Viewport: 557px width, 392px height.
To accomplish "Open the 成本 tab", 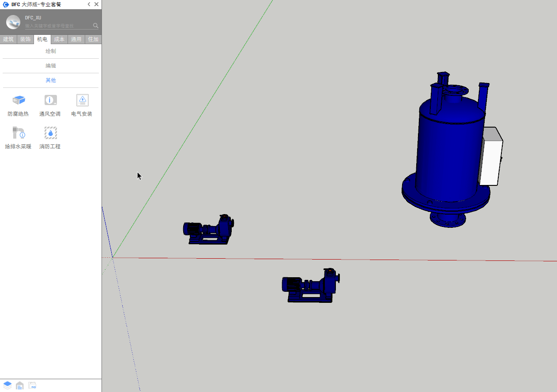I will (x=59, y=39).
